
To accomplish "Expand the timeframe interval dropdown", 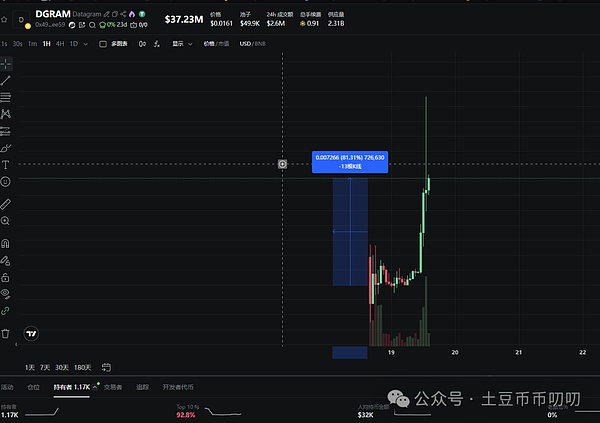I will (85, 44).
